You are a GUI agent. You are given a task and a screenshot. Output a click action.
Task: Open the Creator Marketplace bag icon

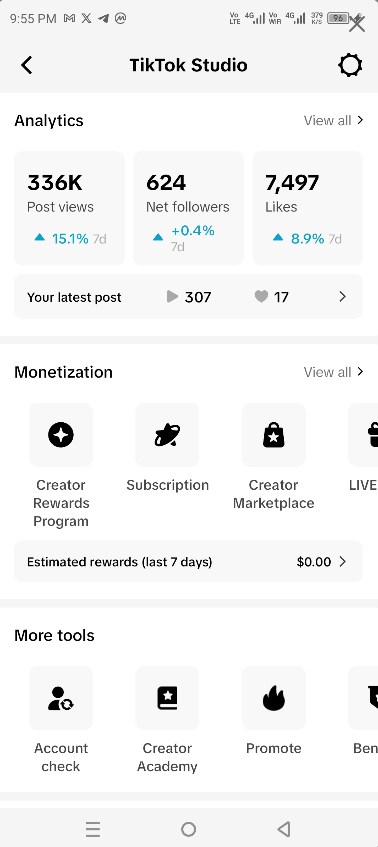[x=274, y=435]
